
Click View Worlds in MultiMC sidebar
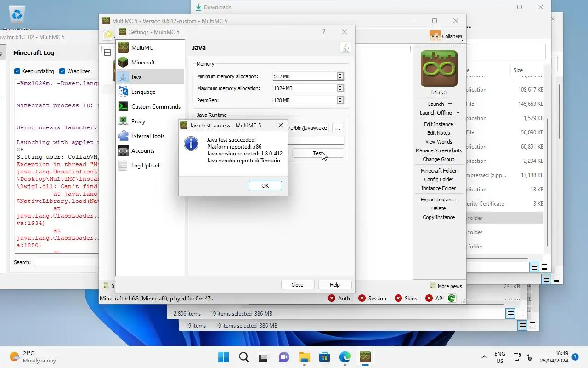[438, 142]
